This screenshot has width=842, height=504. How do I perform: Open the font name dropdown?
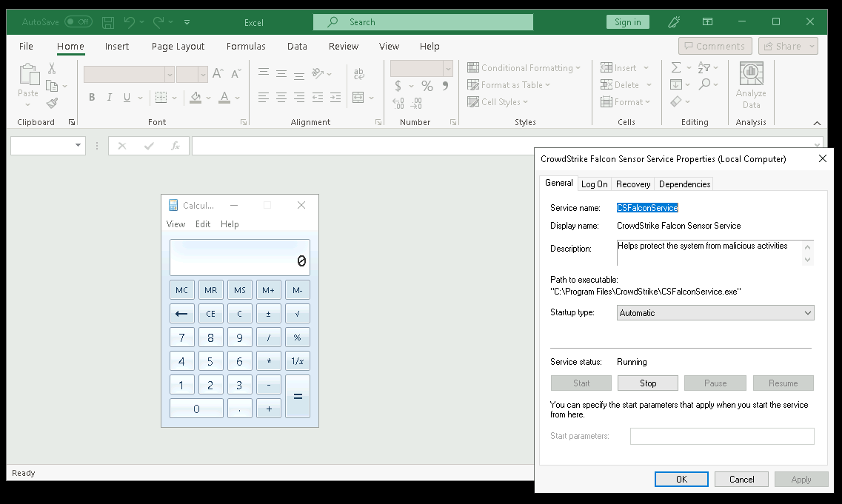click(x=170, y=74)
